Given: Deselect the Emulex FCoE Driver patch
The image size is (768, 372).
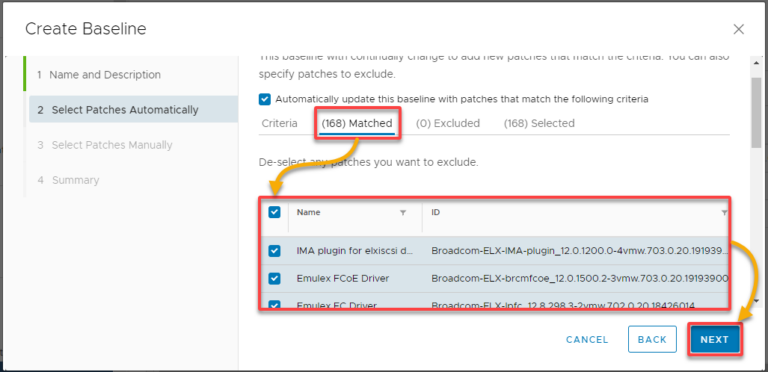Looking at the screenshot, I should [275, 279].
